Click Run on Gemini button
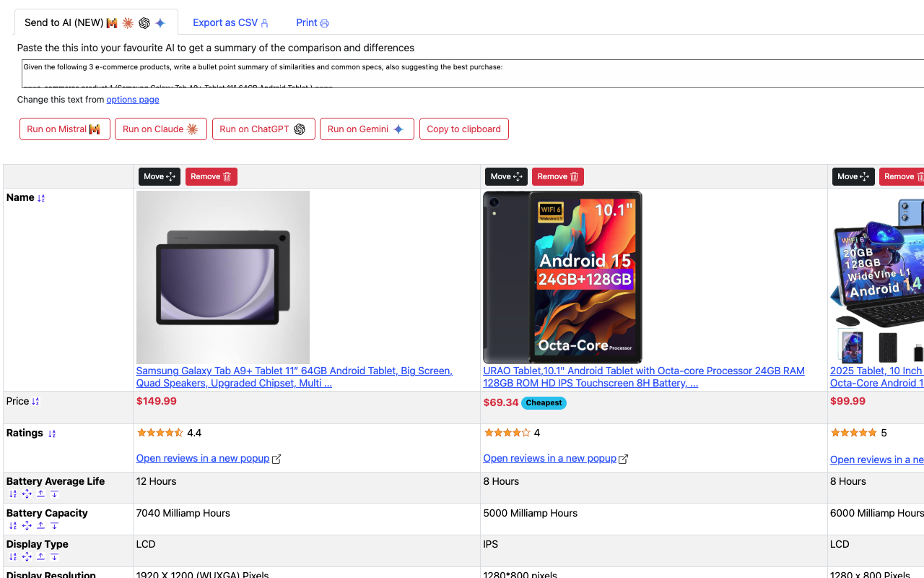This screenshot has height=578, width=924. (x=367, y=129)
